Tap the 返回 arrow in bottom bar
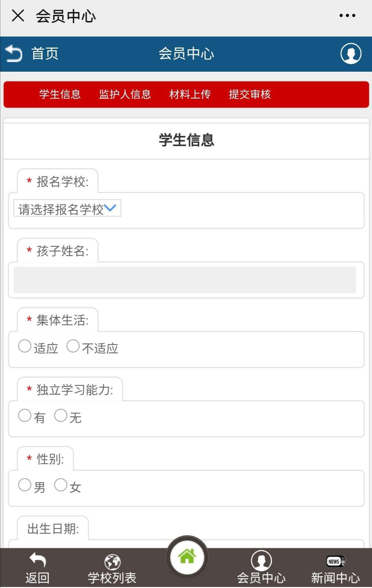 [x=38, y=560]
